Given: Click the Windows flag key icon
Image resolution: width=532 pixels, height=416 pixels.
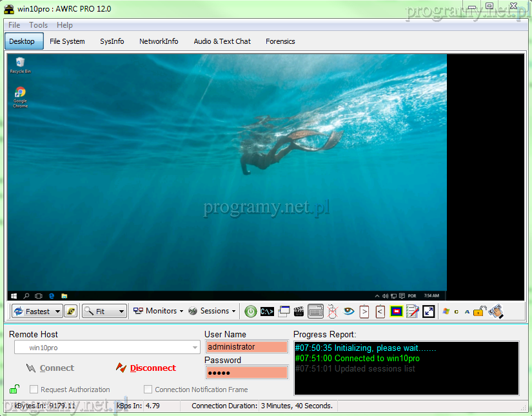Looking at the screenshot, I should coord(446,312).
